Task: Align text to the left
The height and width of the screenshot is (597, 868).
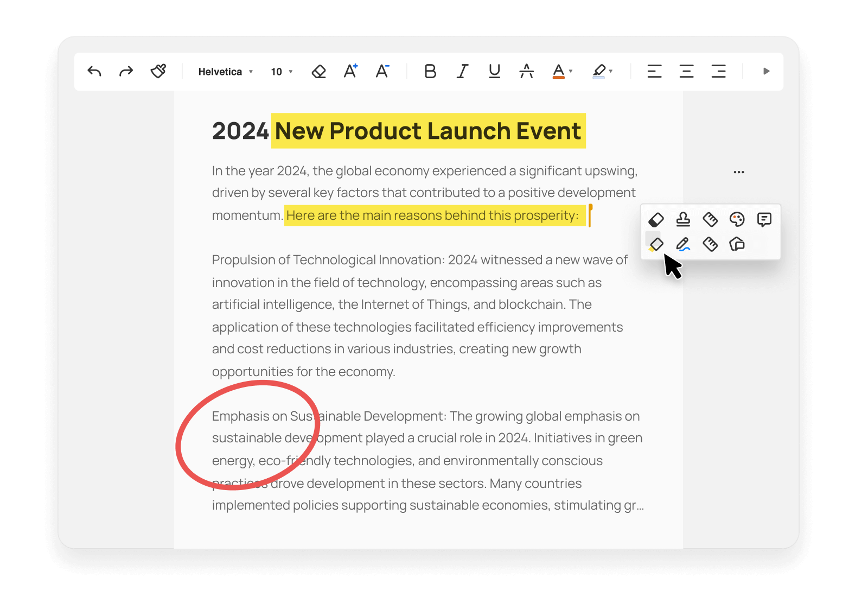Action: pyautogui.click(x=654, y=71)
